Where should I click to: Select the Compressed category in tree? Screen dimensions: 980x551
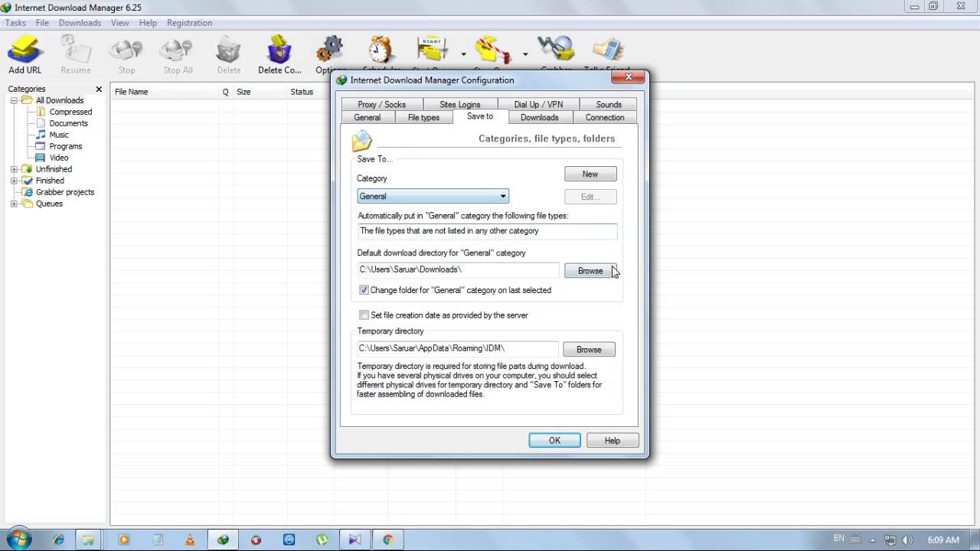70,112
